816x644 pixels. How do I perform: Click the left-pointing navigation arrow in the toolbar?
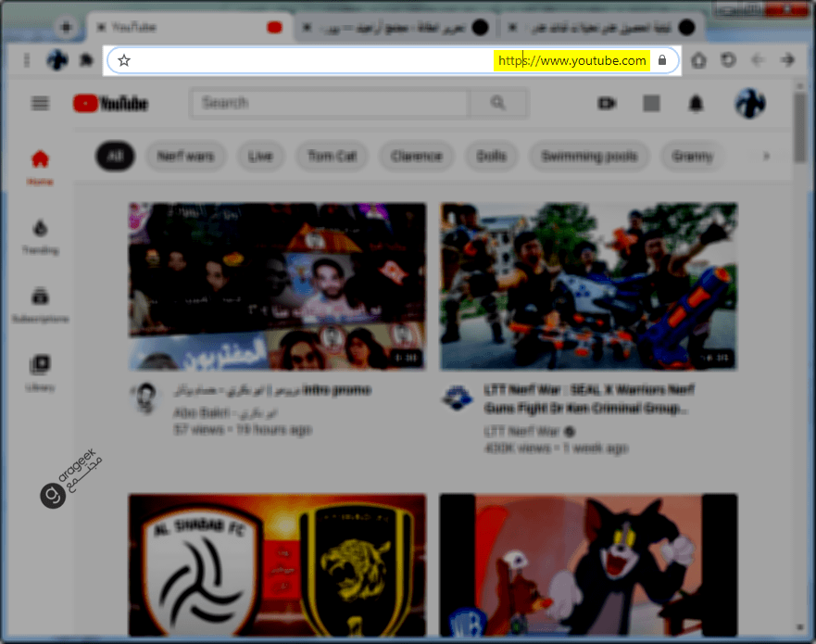pos(759,60)
